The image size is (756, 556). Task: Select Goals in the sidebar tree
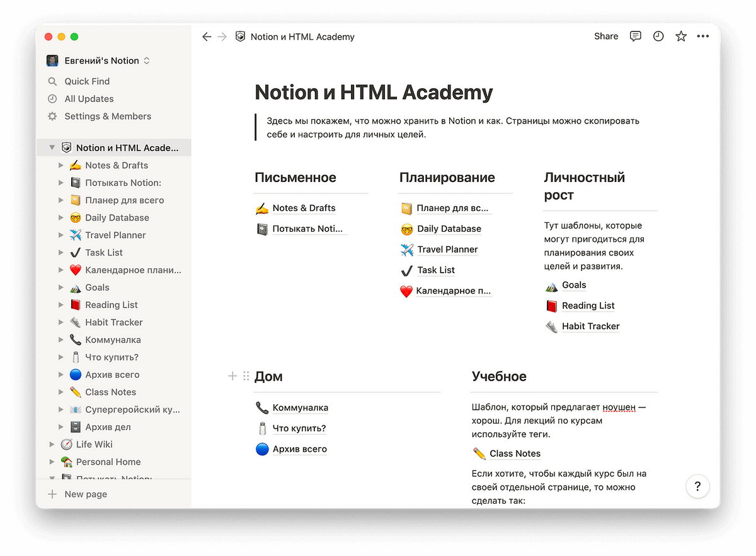97,288
